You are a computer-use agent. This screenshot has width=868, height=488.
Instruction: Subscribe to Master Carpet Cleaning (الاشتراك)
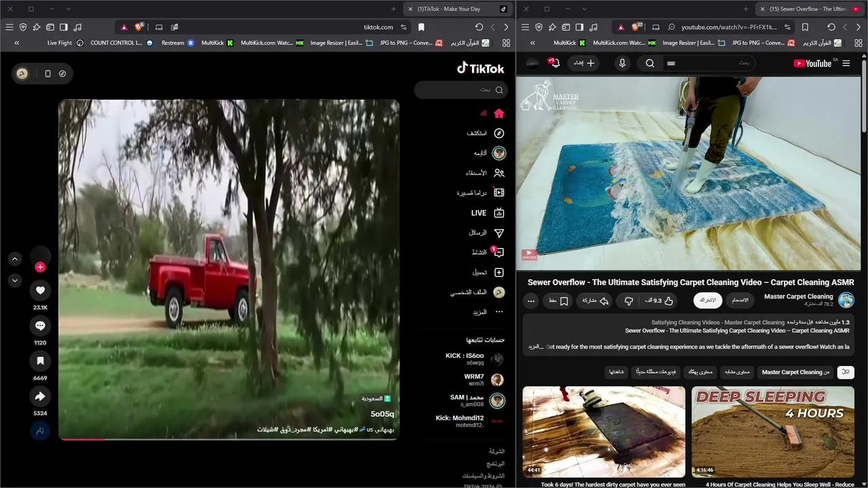pyautogui.click(x=707, y=300)
